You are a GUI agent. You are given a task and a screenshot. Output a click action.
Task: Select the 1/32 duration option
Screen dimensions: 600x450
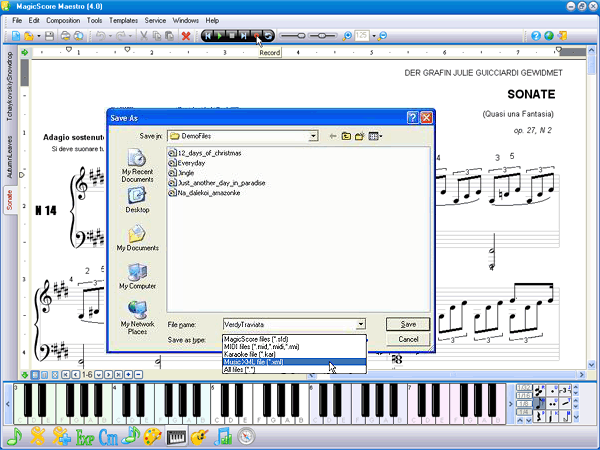(x=524, y=388)
